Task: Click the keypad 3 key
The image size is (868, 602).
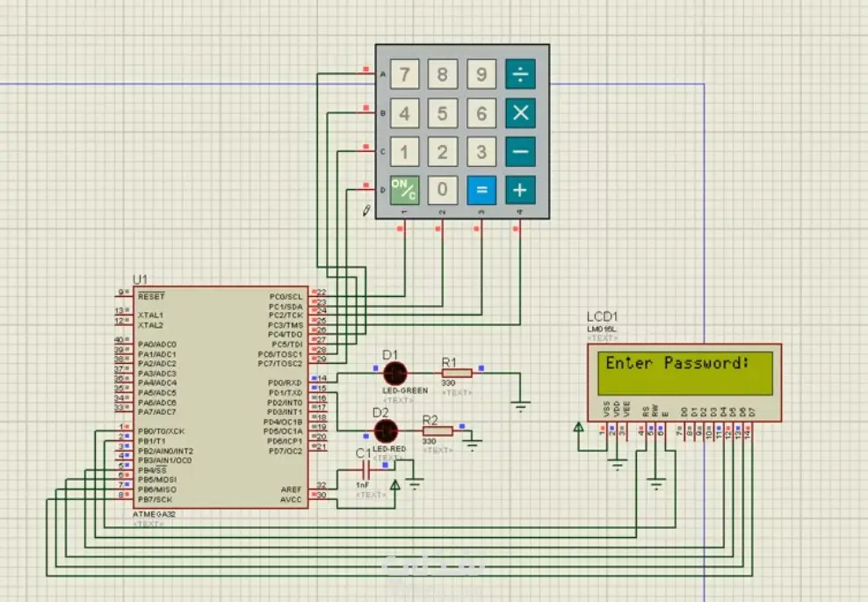Action: (481, 152)
